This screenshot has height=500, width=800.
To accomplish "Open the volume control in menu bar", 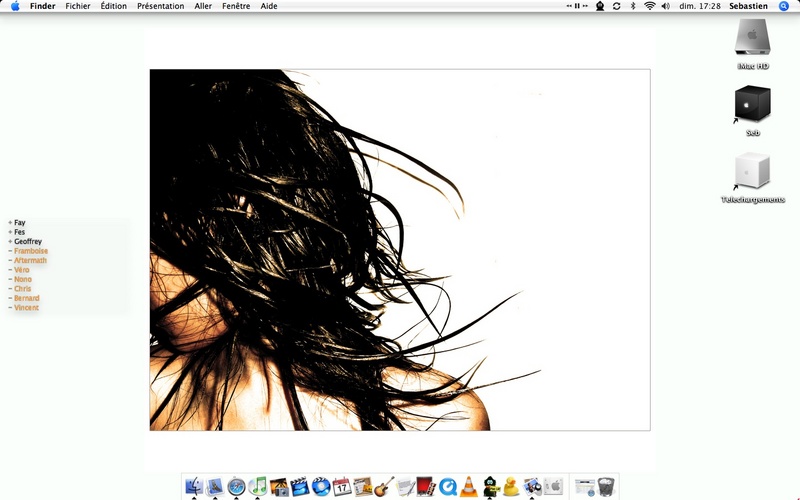I will [666, 6].
